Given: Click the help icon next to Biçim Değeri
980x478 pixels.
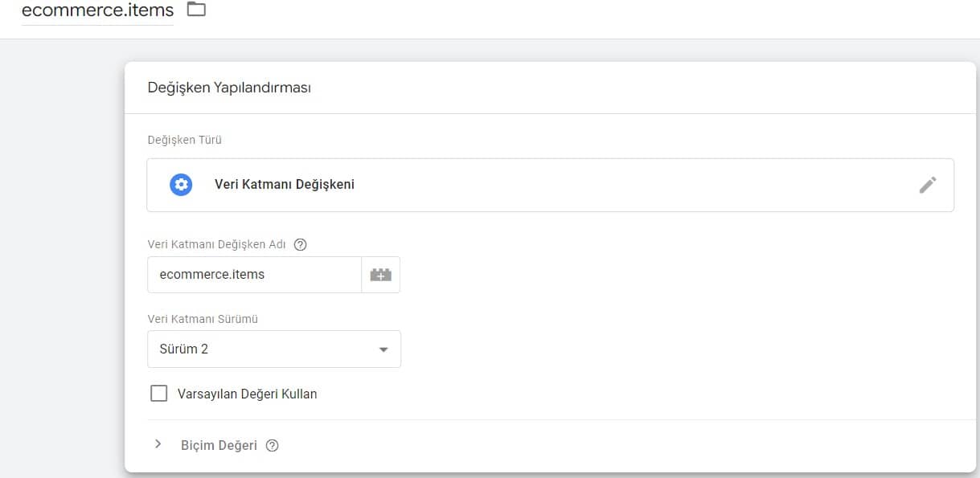Looking at the screenshot, I should point(272,445).
